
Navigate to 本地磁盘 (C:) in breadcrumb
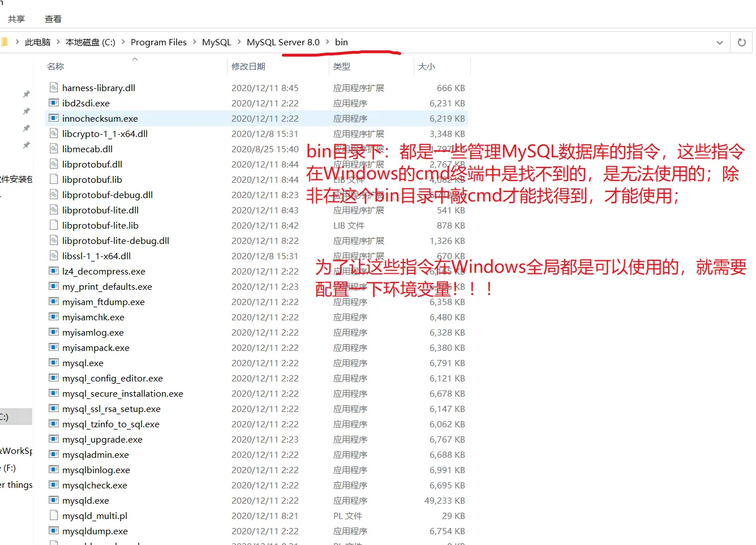click(x=91, y=42)
